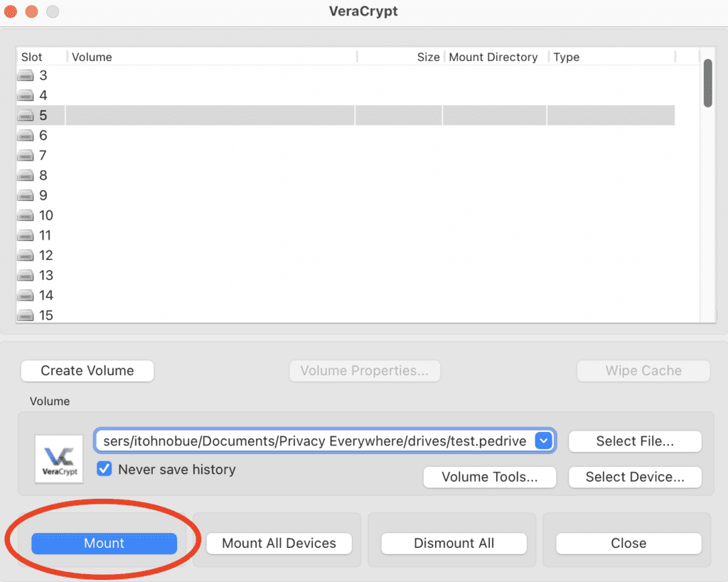Image resolution: width=728 pixels, height=582 pixels.
Task: Minimize the VeraCrypt window with orange button
Action: [x=31, y=11]
